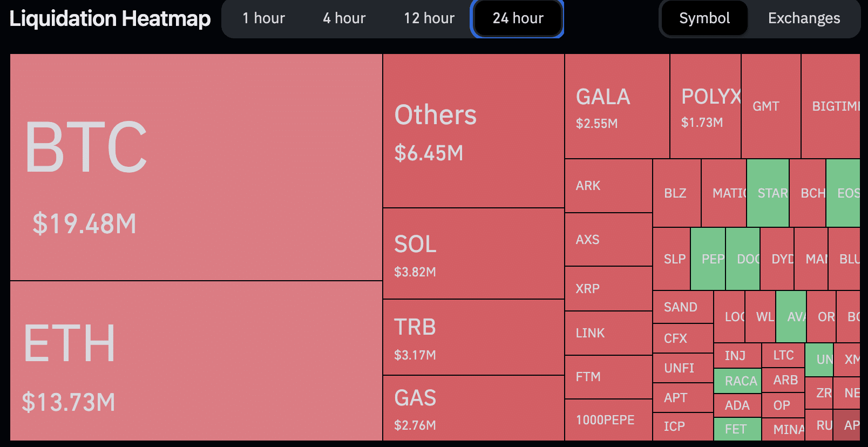This screenshot has width=868, height=447.
Task: Click the XRP heatmap tile
Action: tap(608, 288)
